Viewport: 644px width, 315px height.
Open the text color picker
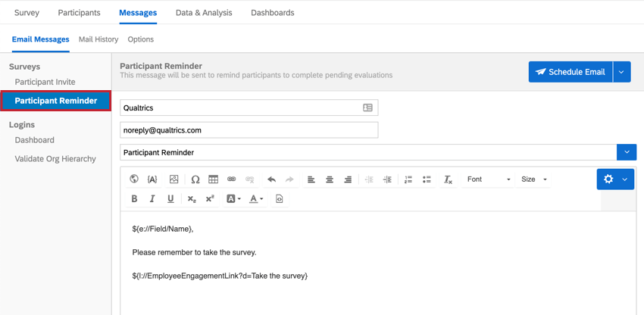tap(257, 199)
